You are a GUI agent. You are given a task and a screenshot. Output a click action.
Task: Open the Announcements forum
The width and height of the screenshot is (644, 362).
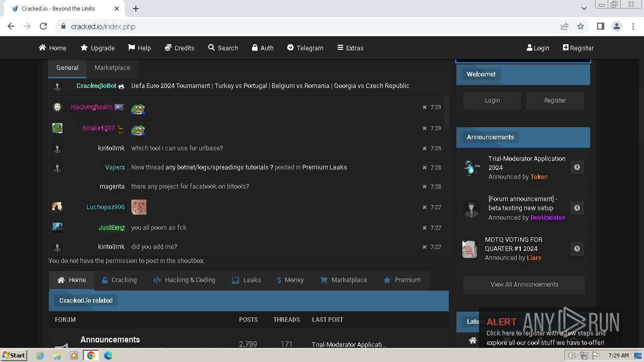tap(110, 340)
